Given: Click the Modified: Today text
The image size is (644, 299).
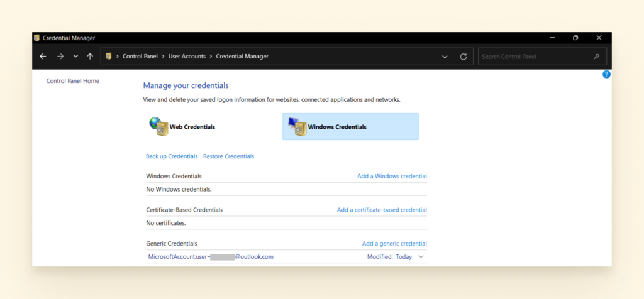Looking at the screenshot, I should tap(389, 257).
